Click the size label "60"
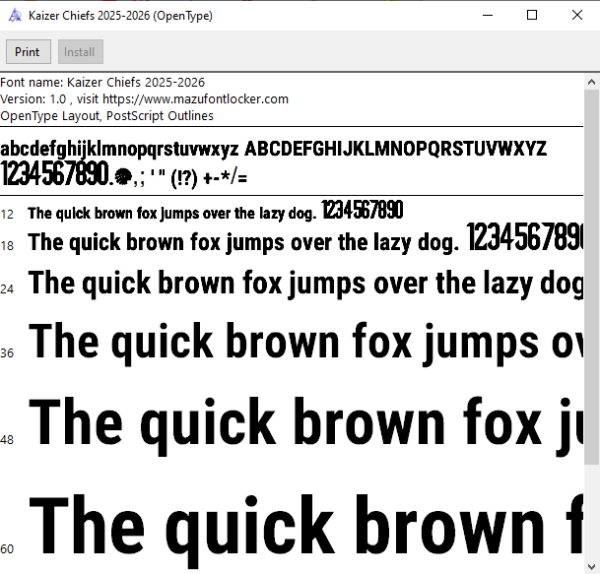 7,549
